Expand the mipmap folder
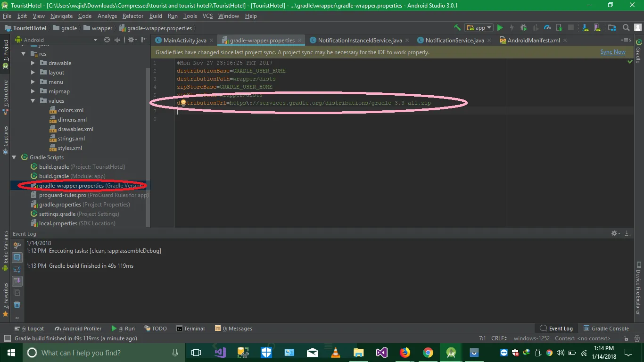Screen dimensions: 644x362 33,91
